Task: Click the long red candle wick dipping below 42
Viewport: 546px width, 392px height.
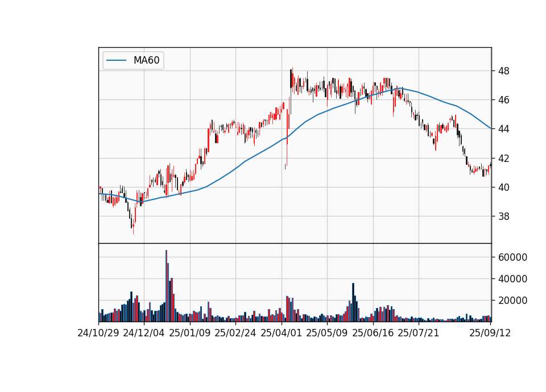Action: tap(287, 137)
